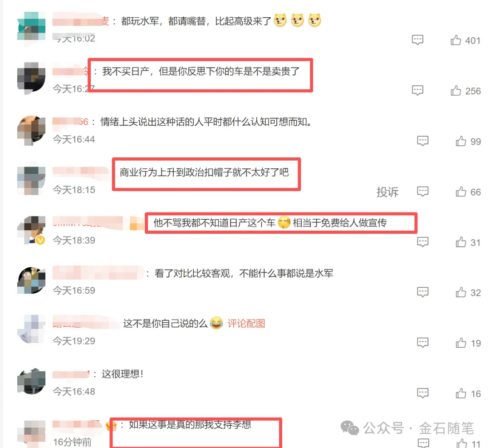Image resolution: width=490 pixels, height=448 pixels.
Task: Like the 16分钟前 comment with 11 likes
Action: [461, 443]
